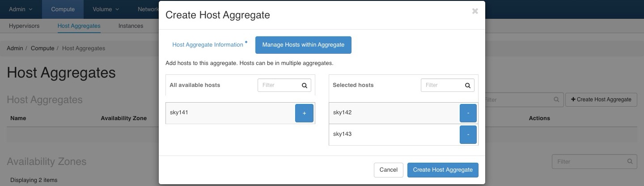644x186 pixels.
Task: Click the Admin breadcrumb link
Action: click(x=15, y=48)
